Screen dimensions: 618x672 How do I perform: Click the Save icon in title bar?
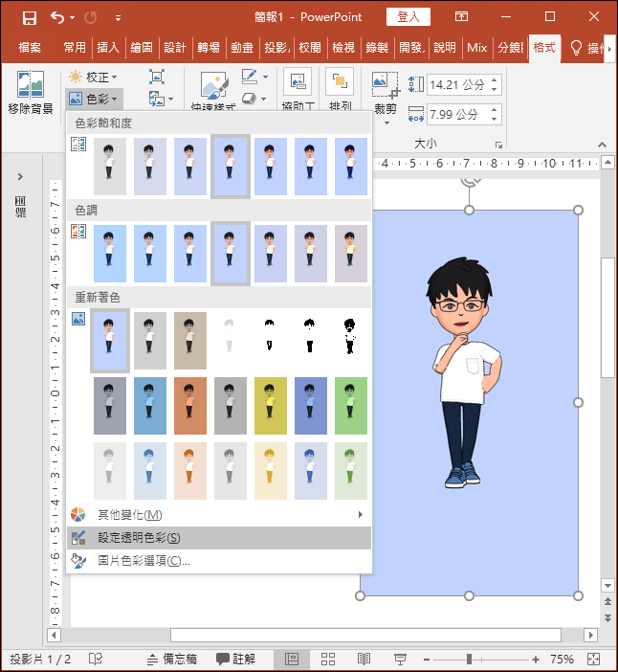pos(29,17)
